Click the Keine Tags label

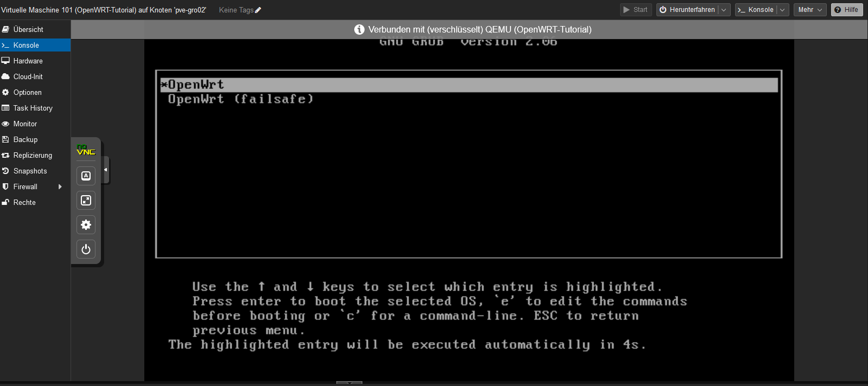point(236,10)
